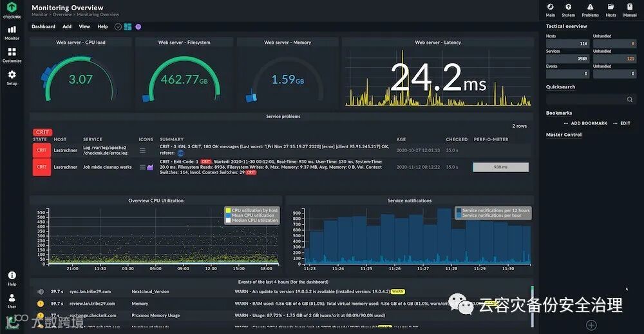Sort by the AGE column header
The width and height of the screenshot is (644, 334).
click(401, 139)
